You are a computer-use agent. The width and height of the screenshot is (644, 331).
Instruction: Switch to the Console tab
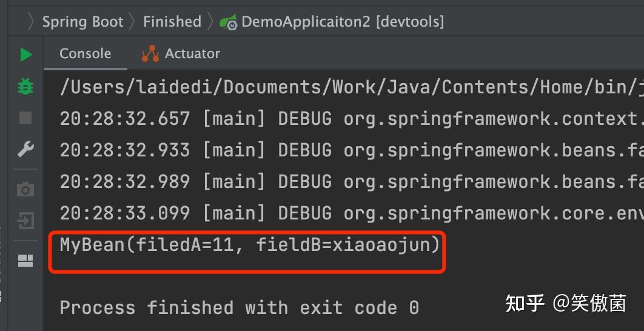(x=85, y=53)
